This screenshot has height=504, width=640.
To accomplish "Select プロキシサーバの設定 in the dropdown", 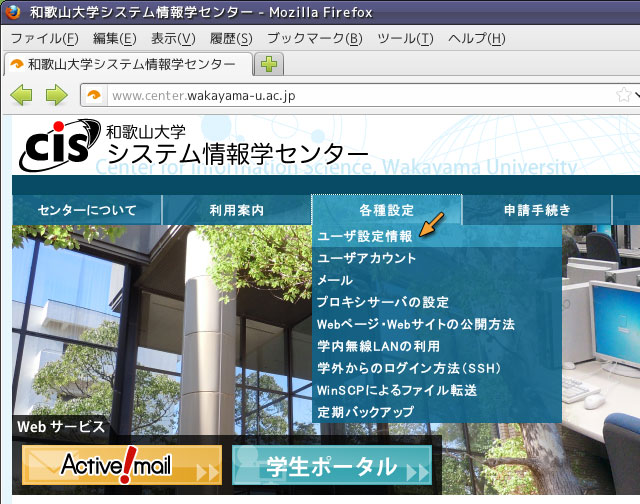I will pos(437,302).
